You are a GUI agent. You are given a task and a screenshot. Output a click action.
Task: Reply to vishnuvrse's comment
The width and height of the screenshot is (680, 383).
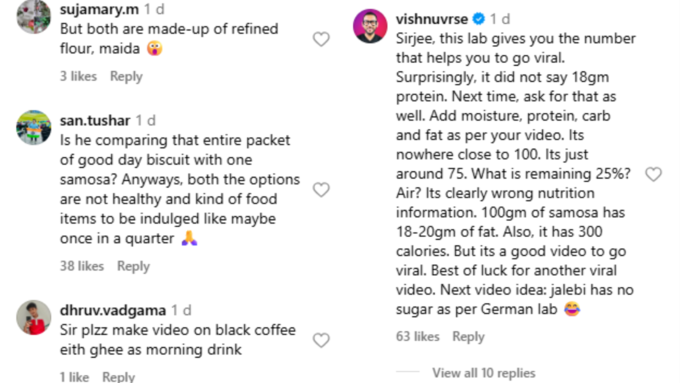[x=468, y=337]
